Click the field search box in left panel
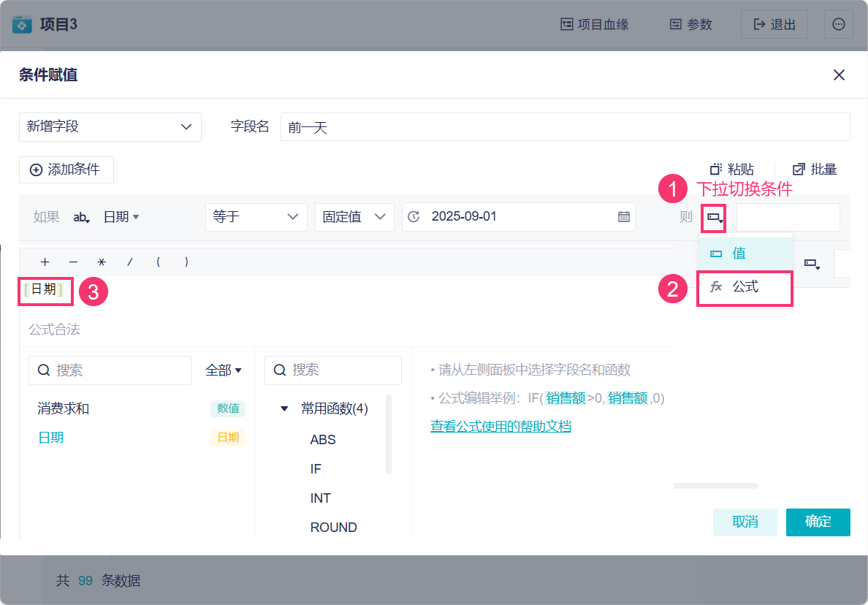This screenshot has width=868, height=605. click(110, 370)
